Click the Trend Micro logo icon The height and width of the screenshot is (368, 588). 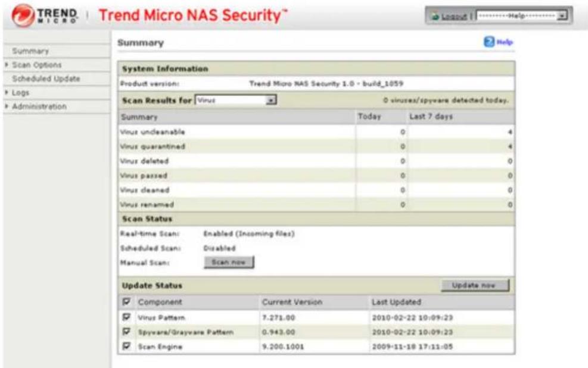(x=23, y=15)
